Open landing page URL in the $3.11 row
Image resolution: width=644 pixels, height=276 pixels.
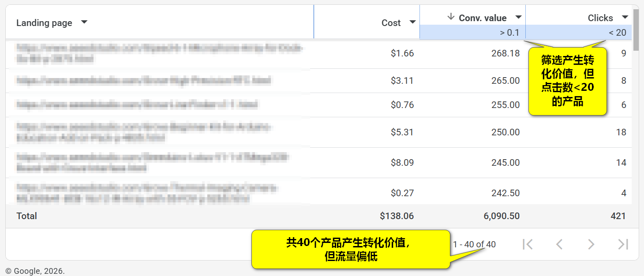[x=144, y=81]
